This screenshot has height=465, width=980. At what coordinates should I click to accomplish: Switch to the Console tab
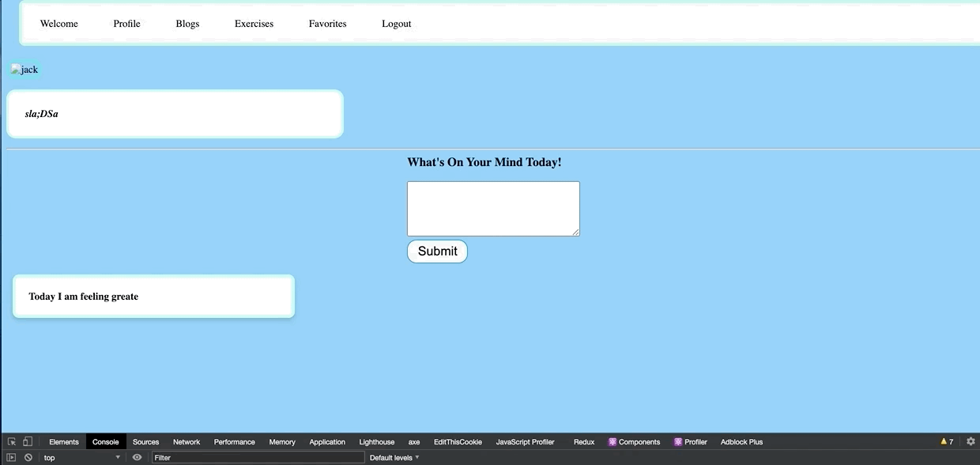click(105, 442)
